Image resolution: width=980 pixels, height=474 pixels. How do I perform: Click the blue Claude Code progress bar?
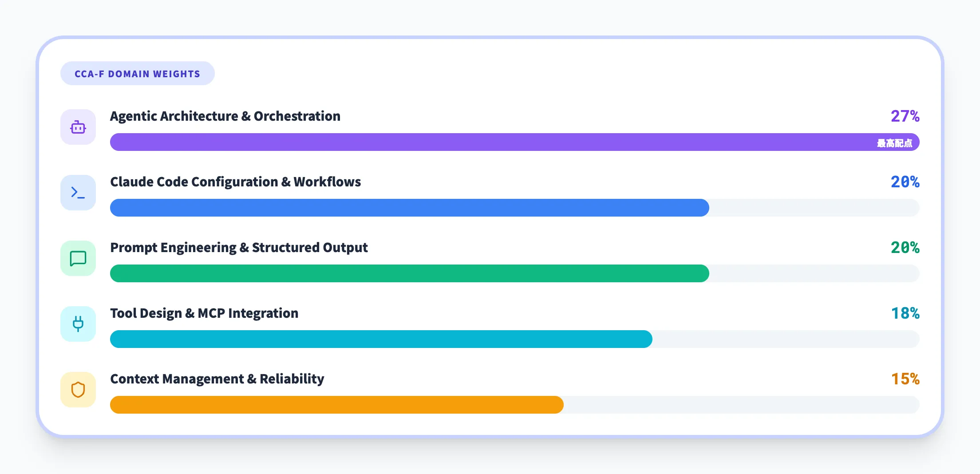pyautogui.click(x=409, y=208)
